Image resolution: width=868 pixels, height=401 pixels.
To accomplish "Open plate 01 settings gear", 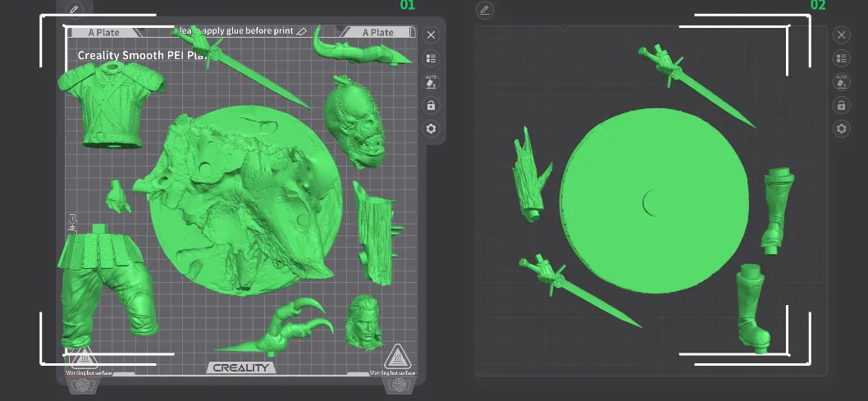I will tap(432, 129).
